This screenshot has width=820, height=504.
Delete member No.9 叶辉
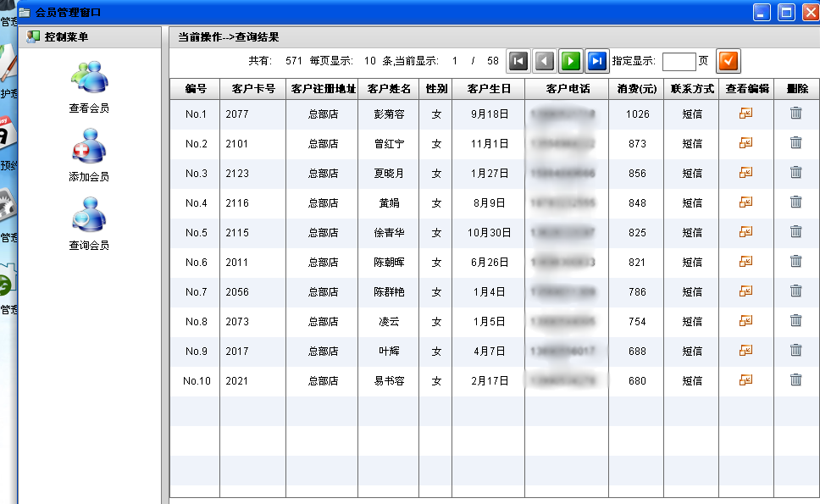point(796,351)
